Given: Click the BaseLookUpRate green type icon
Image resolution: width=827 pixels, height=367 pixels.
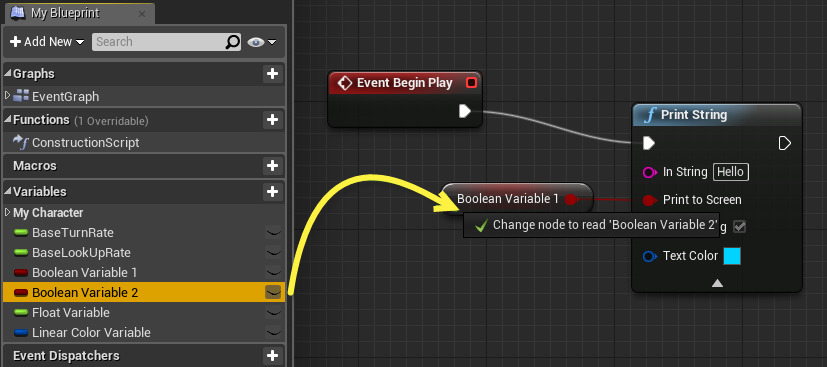Looking at the screenshot, I should [21, 253].
